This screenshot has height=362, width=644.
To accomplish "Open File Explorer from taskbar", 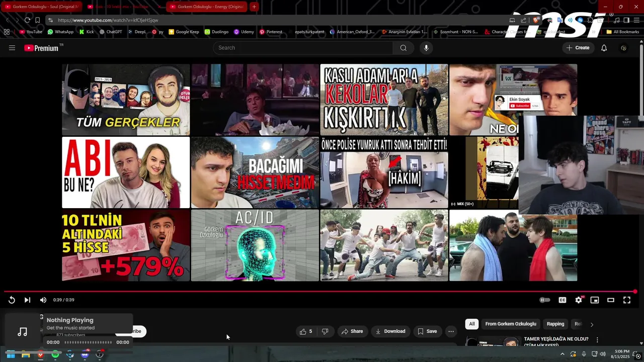I will (x=26, y=354).
